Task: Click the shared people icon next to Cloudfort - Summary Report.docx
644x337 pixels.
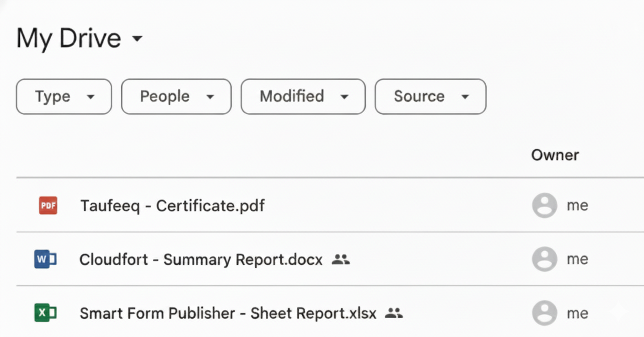Action: pos(341,259)
